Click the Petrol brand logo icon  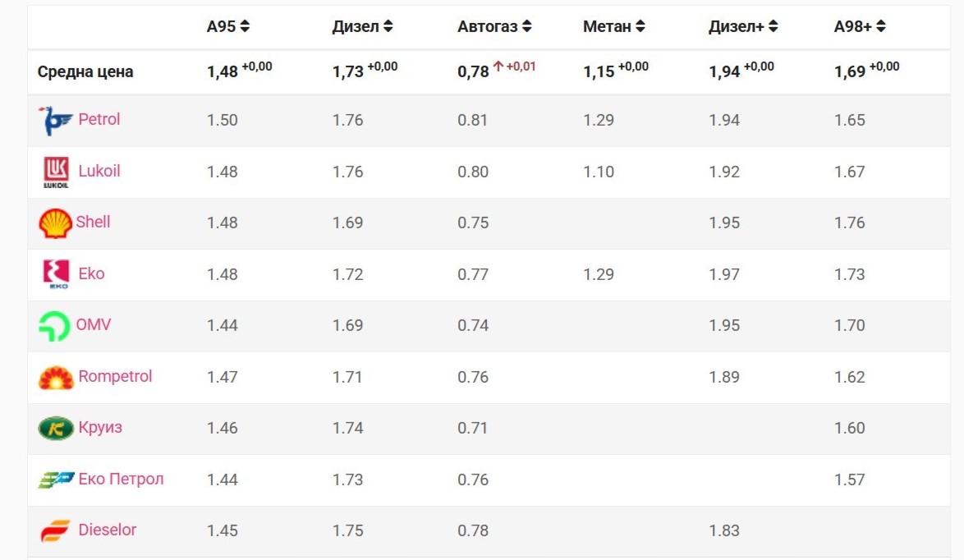(x=56, y=121)
